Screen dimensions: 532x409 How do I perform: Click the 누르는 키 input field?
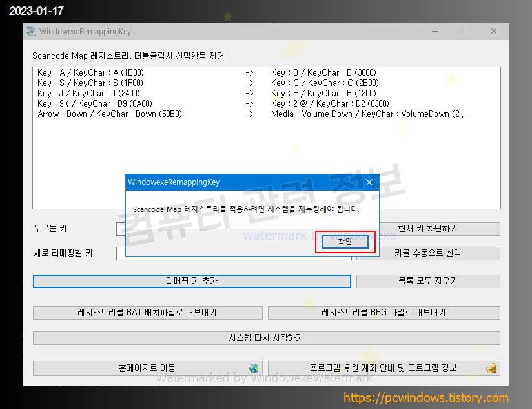[x=121, y=229]
